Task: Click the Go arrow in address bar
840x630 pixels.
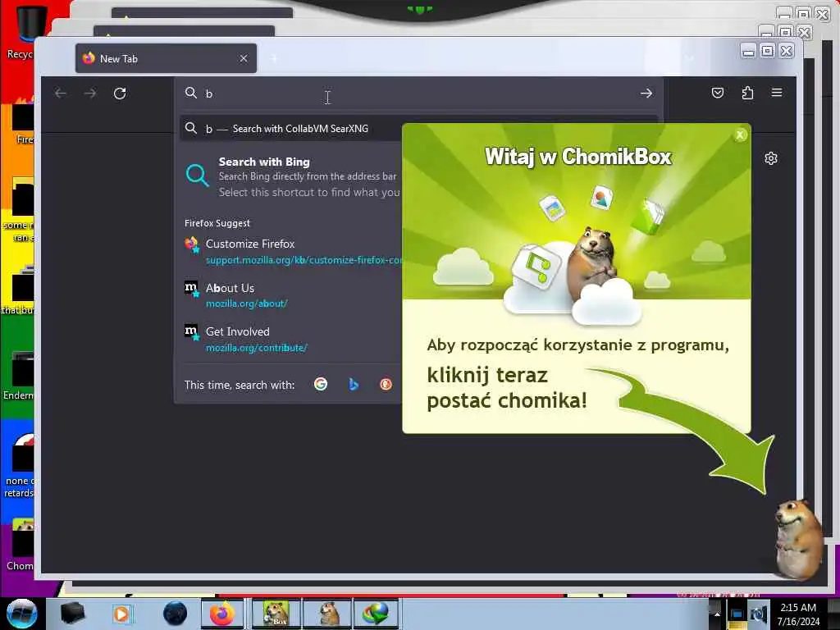Action: (x=646, y=94)
